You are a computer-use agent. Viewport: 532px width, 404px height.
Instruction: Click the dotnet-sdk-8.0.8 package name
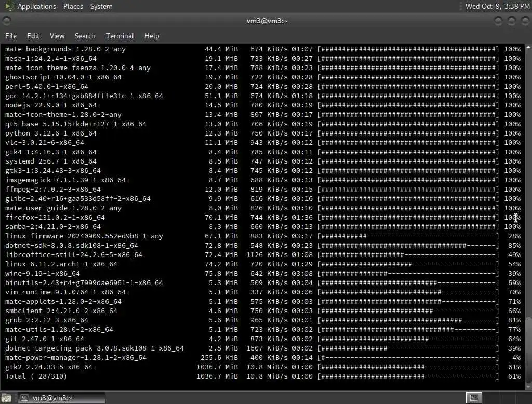(72, 245)
